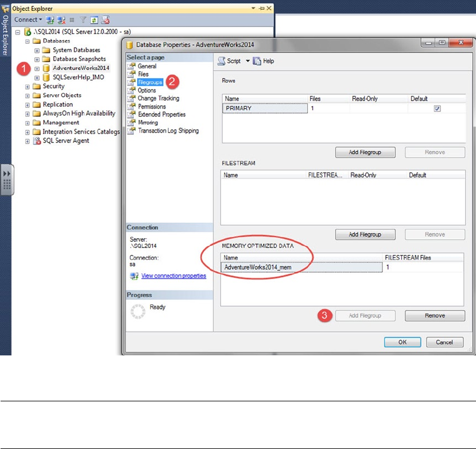Open the Mirroring page

148,123
